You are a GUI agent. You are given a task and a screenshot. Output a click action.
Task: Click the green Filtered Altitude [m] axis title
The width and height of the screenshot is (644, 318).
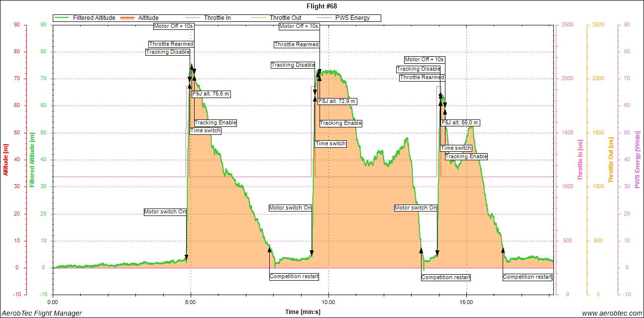32,159
